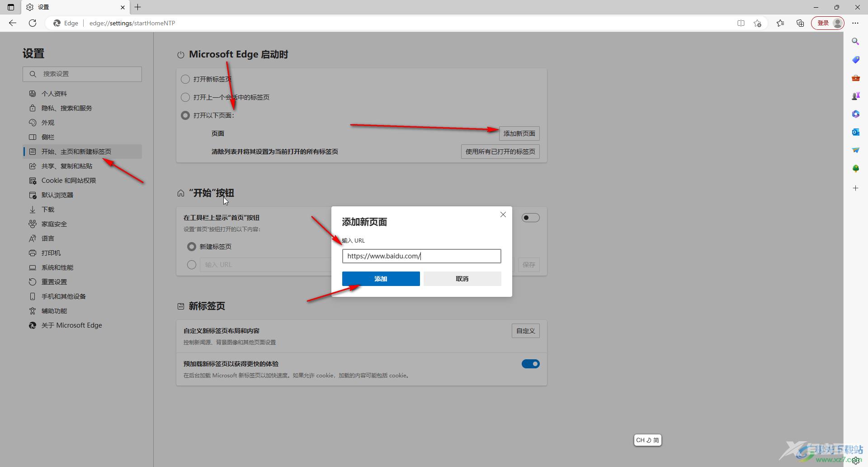This screenshot has width=868, height=467.
Task: Open 共享、复制和粘贴 settings section
Action: click(82, 166)
